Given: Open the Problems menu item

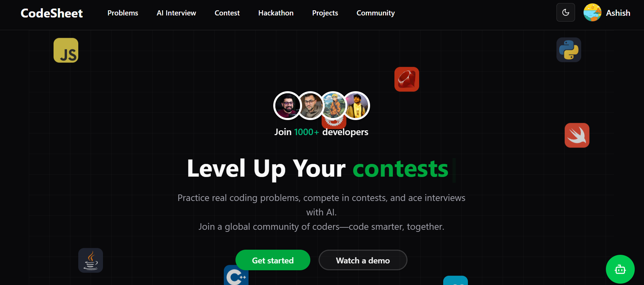Looking at the screenshot, I should coord(123,13).
